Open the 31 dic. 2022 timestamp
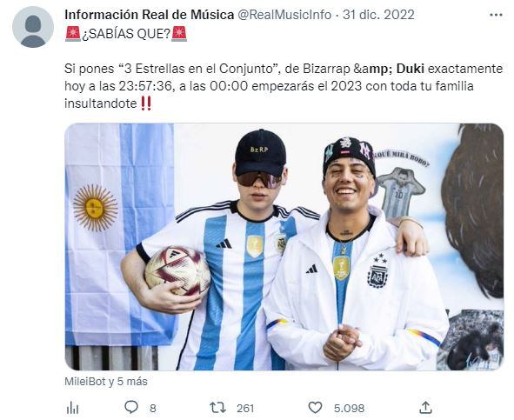The height and width of the screenshot is (420, 514). (378, 15)
